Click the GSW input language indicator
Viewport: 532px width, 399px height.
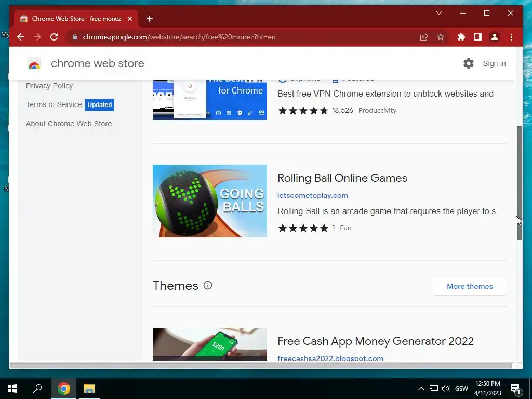click(461, 389)
